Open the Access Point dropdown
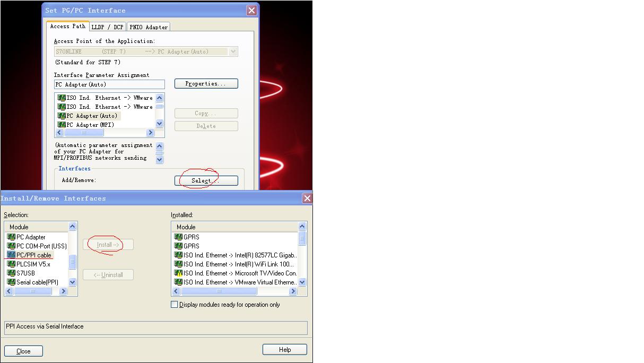The width and height of the screenshot is (644, 363). [233, 51]
